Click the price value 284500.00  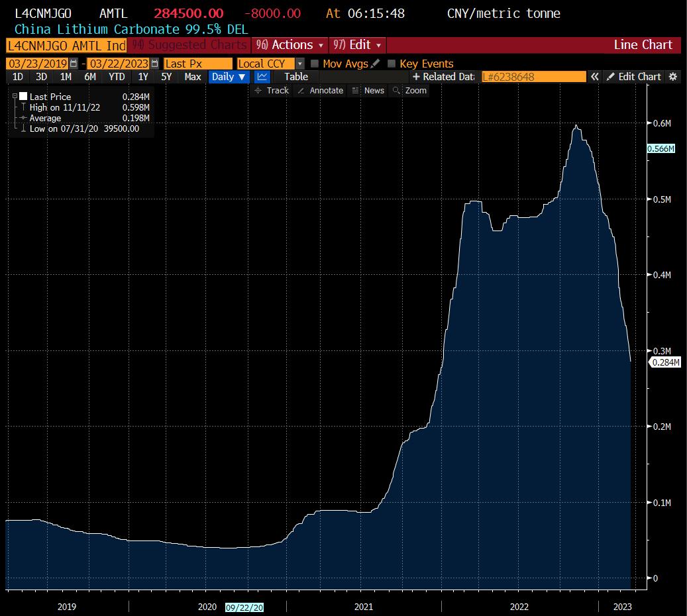[189, 14]
